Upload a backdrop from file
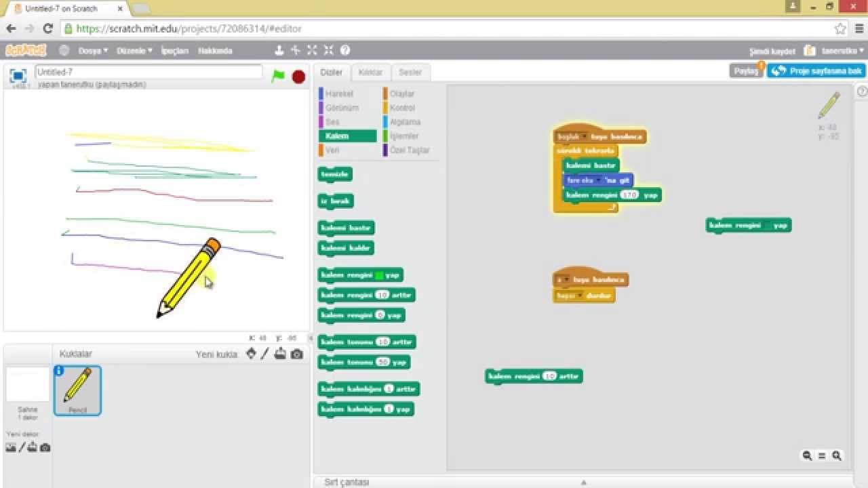The height and width of the screenshot is (488, 868). click(x=33, y=447)
